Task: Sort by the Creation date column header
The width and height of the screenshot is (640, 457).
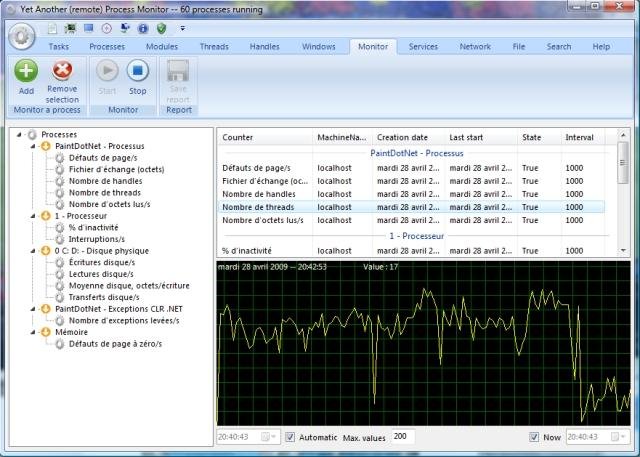Action: click(x=409, y=138)
